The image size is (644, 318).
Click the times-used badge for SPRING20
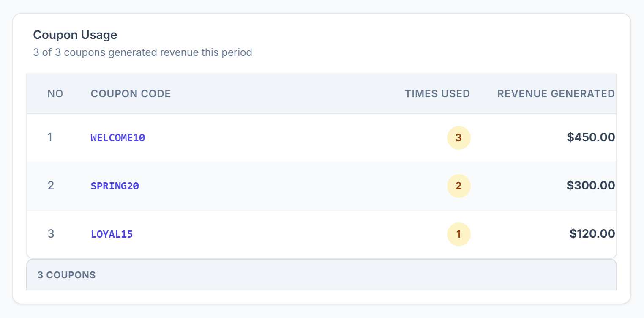coord(458,186)
